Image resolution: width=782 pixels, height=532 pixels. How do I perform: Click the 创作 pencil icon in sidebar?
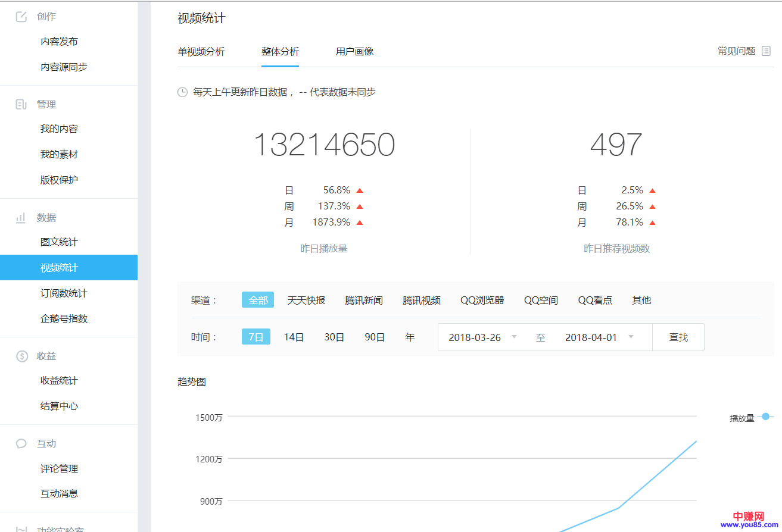[21, 17]
